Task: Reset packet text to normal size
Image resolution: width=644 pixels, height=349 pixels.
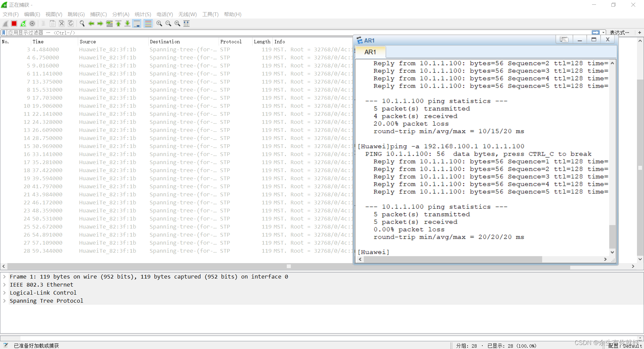Action: click(177, 23)
